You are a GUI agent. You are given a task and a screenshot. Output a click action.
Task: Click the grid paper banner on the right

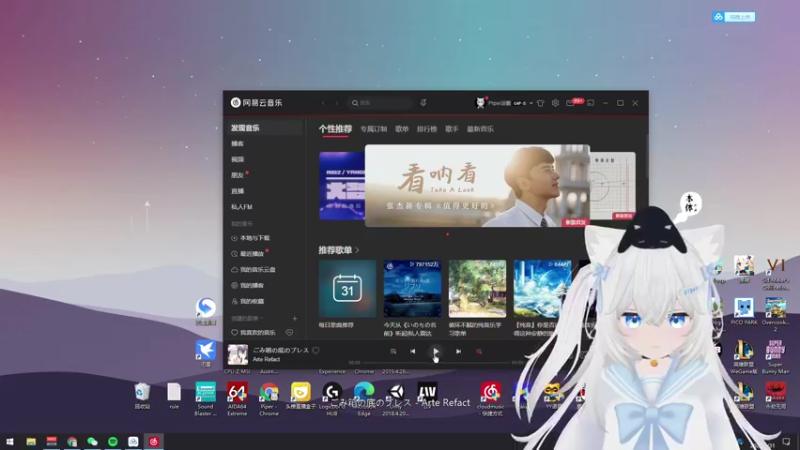pyautogui.click(x=613, y=186)
